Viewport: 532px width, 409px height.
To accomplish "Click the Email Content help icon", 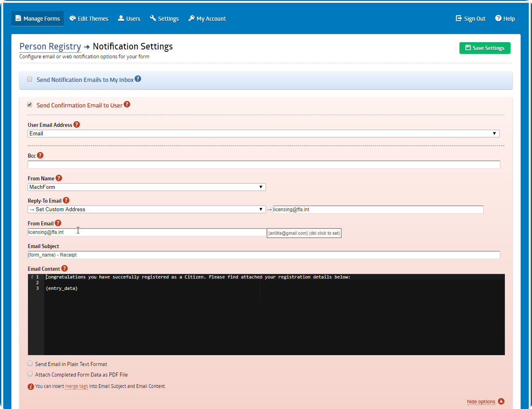I will tap(64, 268).
